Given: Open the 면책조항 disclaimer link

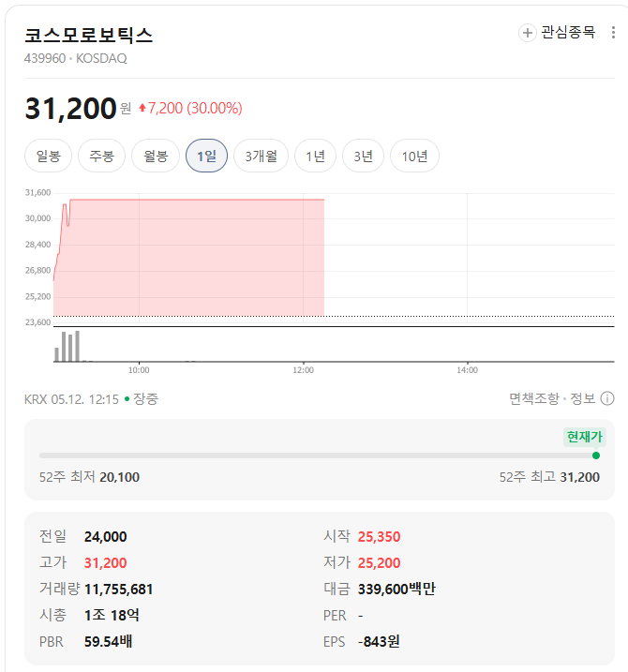Looking at the screenshot, I should pos(534,398).
